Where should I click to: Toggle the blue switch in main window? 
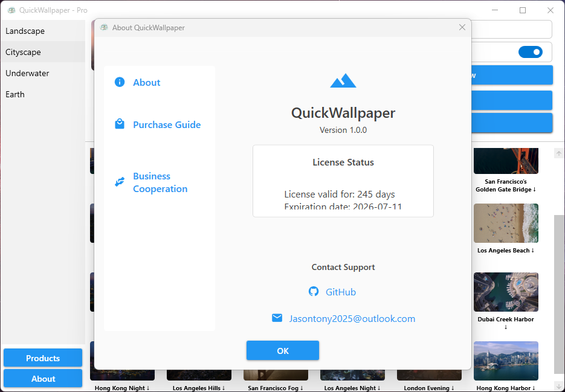(530, 52)
